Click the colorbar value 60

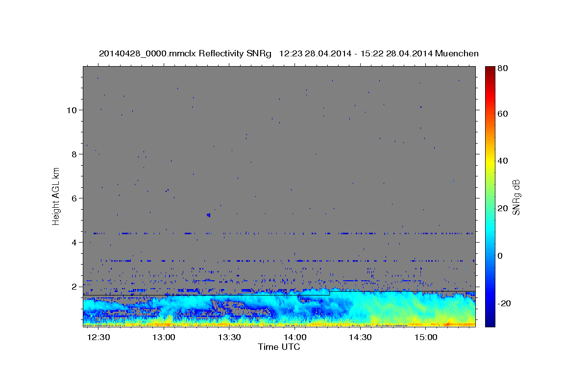pos(503,114)
